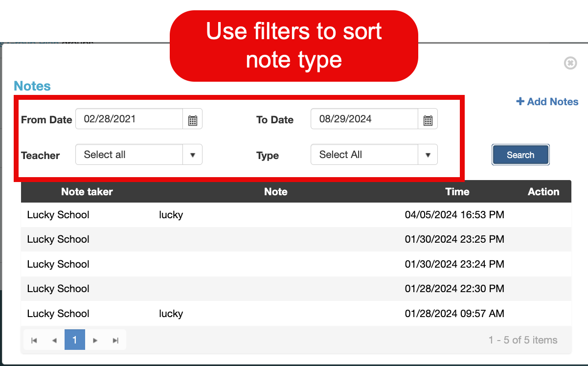
Task: Sort by the Time column header
Action: click(x=457, y=192)
